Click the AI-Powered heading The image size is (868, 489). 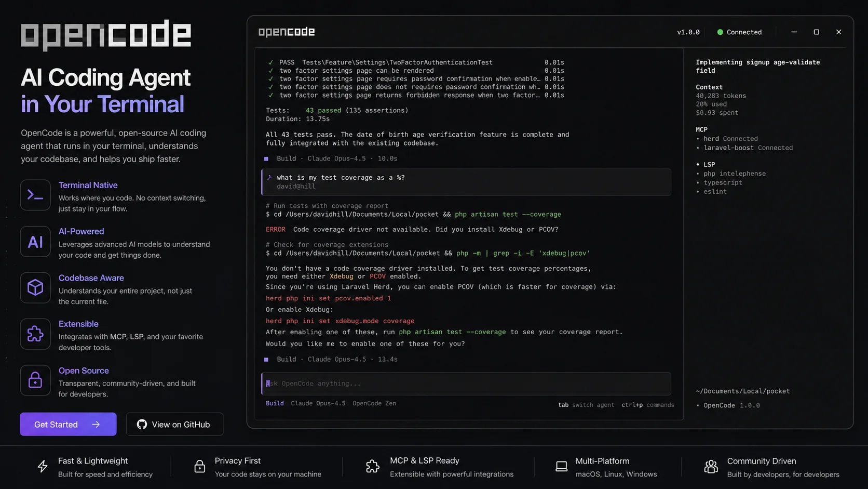click(81, 231)
